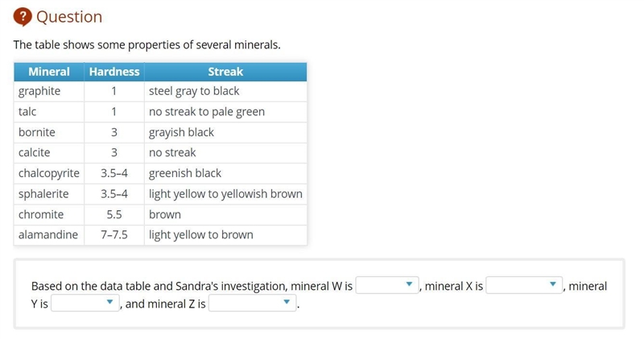Select the alamandine mineral cell
644x339 pixels.
49,234
